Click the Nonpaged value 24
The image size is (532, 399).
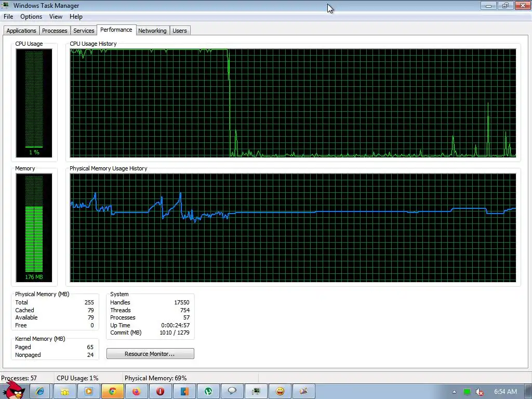click(90, 355)
